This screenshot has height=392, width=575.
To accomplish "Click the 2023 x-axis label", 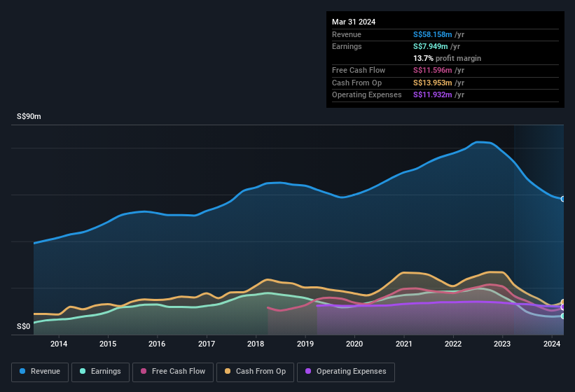I will (x=502, y=344).
